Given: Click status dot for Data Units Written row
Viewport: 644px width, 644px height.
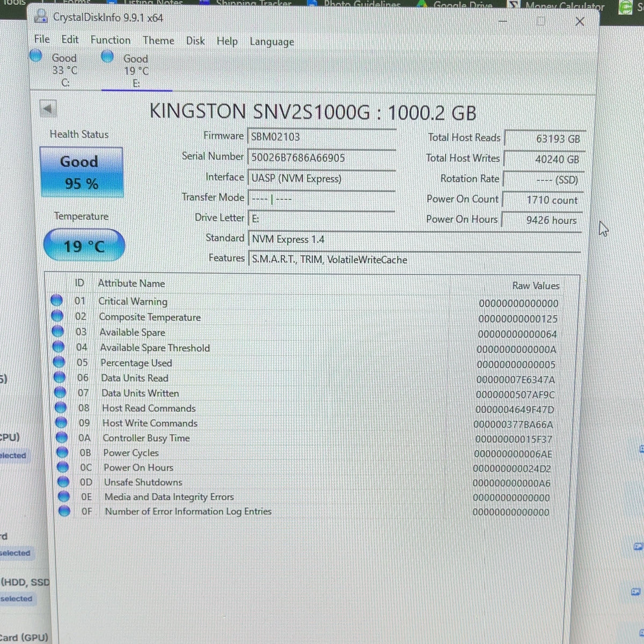Looking at the screenshot, I should (60, 392).
